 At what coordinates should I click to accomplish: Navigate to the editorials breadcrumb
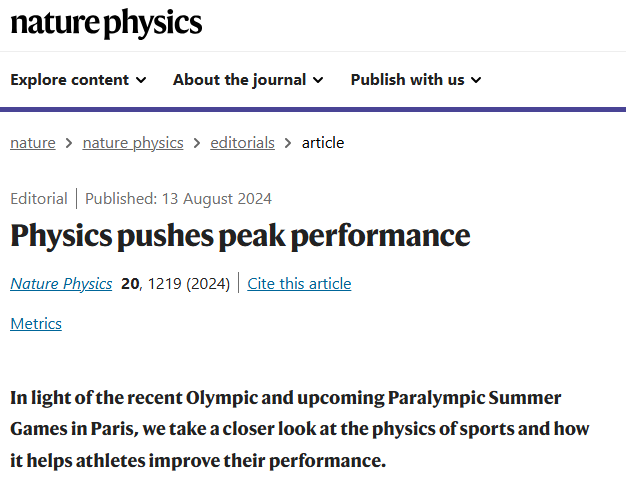242,143
